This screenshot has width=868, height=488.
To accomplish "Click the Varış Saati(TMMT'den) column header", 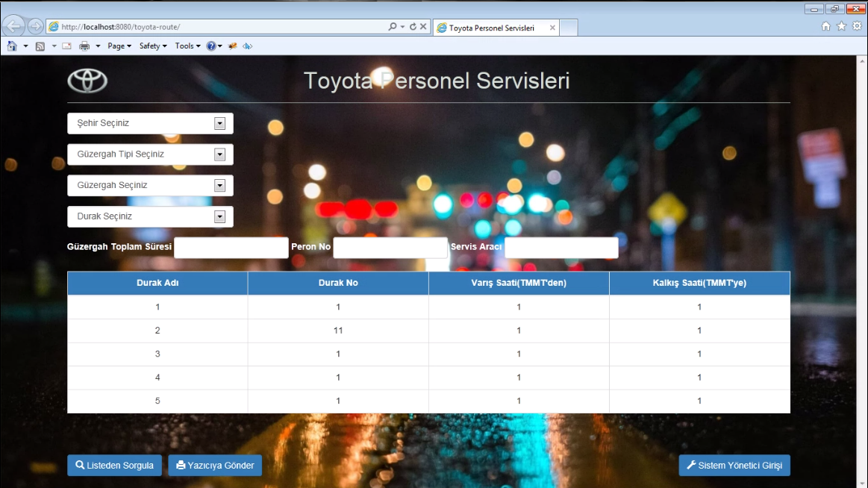I will tap(519, 283).
